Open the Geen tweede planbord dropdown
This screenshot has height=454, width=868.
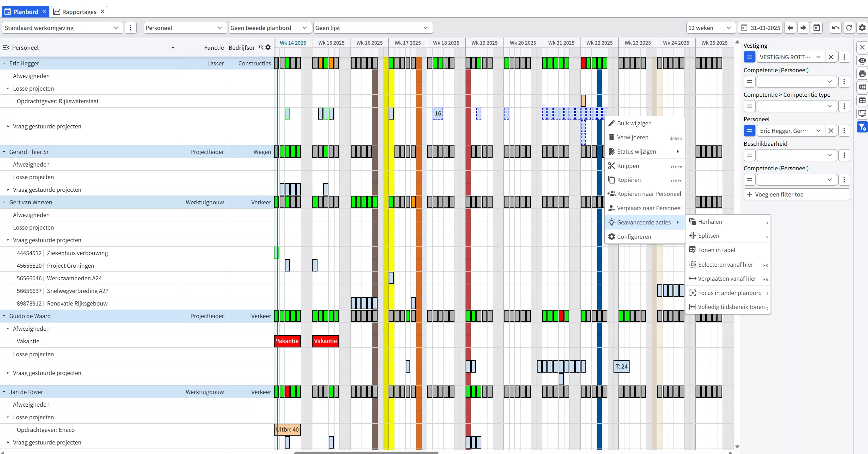(x=269, y=28)
